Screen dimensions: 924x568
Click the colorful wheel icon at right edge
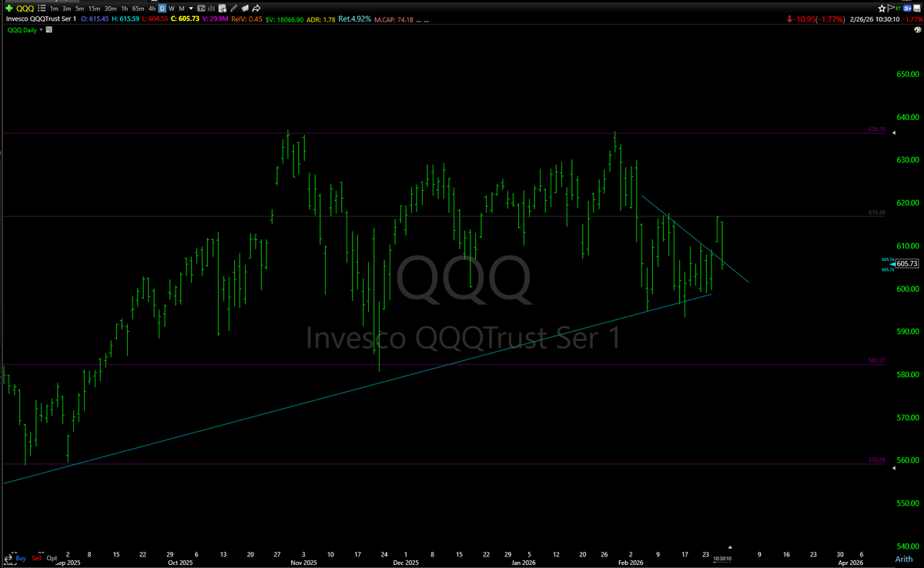[917, 29]
